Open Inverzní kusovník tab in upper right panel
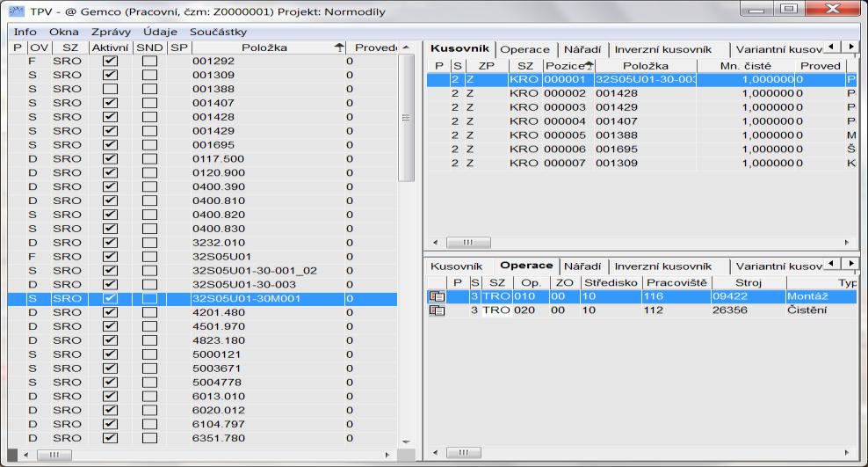Viewport: 868px width, 467px height. pos(663,49)
